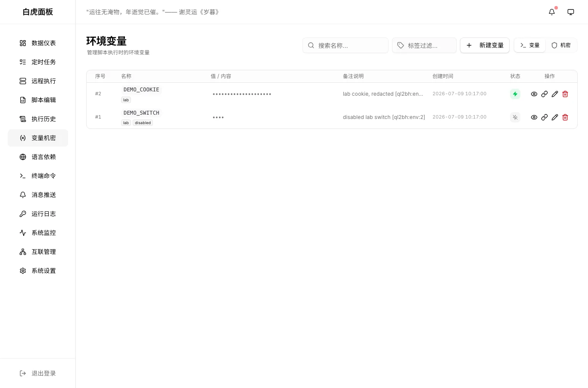The height and width of the screenshot is (388, 588).
Task: Click the 白虎面板 logo title
Action: [x=38, y=12]
